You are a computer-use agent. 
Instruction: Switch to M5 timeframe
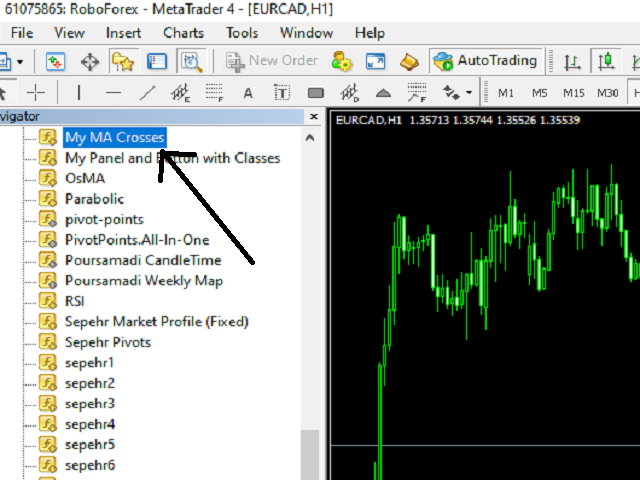point(540,93)
